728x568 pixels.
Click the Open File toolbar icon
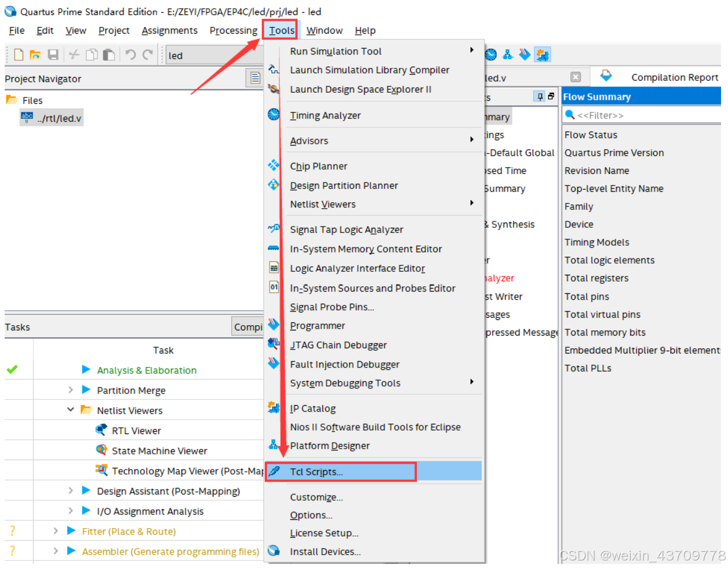pyautogui.click(x=35, y=54)
